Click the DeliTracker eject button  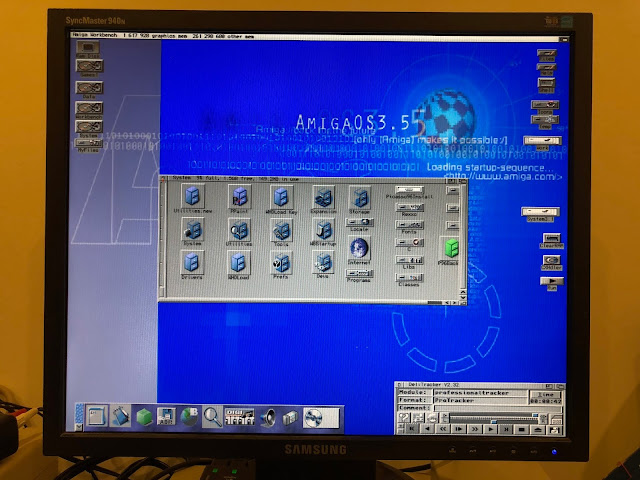click(537, 429)
